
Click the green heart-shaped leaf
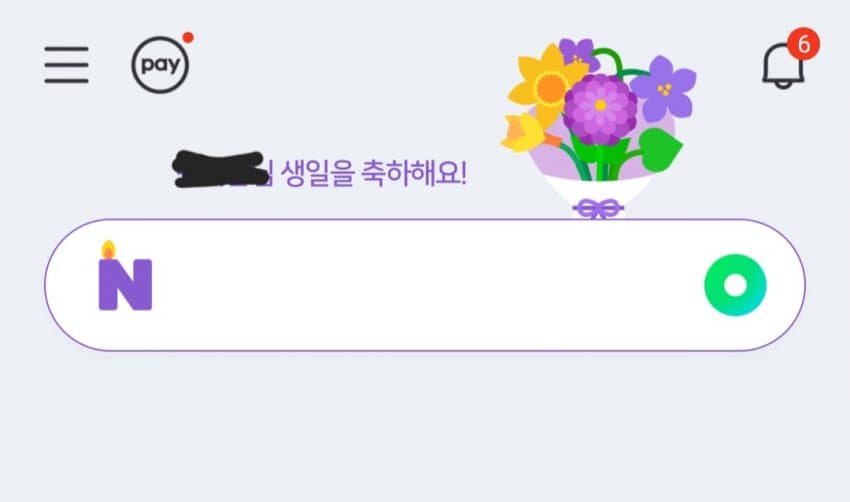tap(659, 150)
